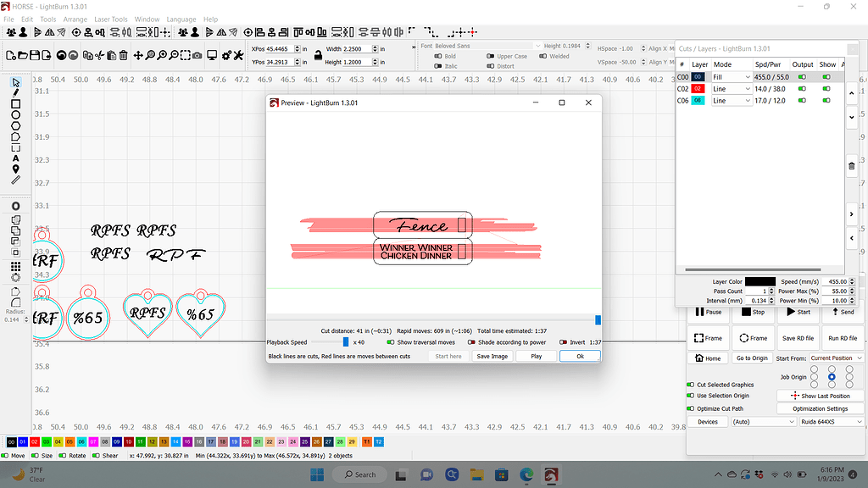
Task: Click the Save Image button
Action: pyautogui.click(x=492, y=357)
